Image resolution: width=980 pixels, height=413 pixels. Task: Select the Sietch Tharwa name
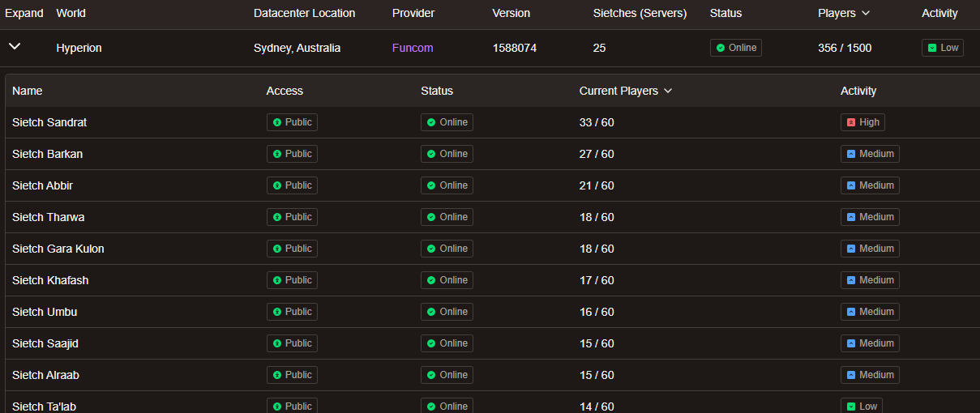[48, 217]
